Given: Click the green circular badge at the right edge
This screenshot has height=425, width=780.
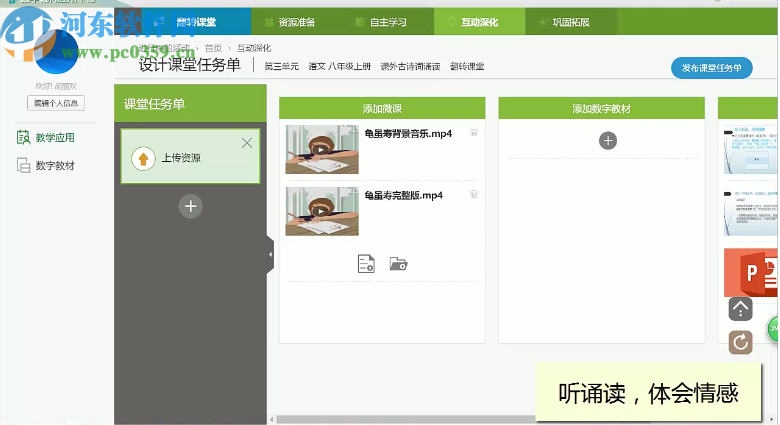Looking at the screenshot, I should [x=774, y=328].
